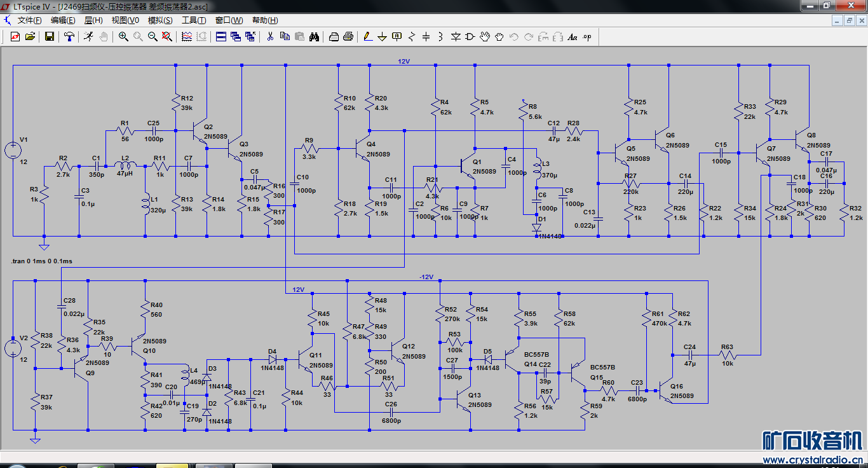Click the '350p' capacitor value
868x468 pixels.
pyautogui.click(x=97, y=174)
